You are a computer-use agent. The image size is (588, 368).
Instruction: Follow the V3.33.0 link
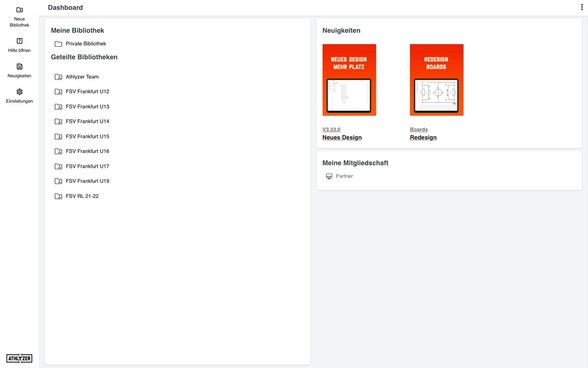point(331,130)
